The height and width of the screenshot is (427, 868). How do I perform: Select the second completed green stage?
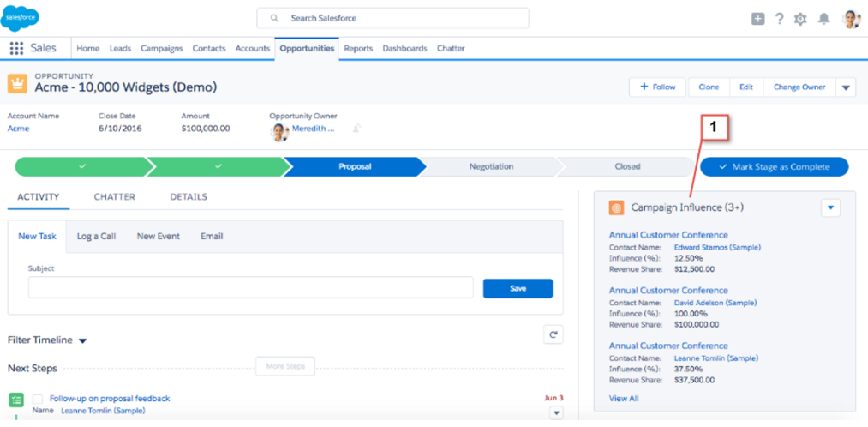tap(218, 166)
